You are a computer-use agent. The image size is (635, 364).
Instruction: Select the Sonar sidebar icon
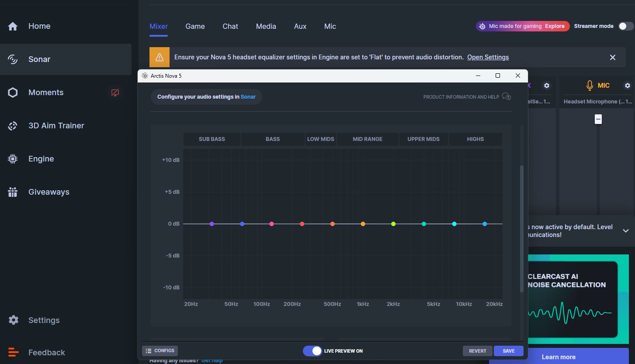click(x=13, y=59)
